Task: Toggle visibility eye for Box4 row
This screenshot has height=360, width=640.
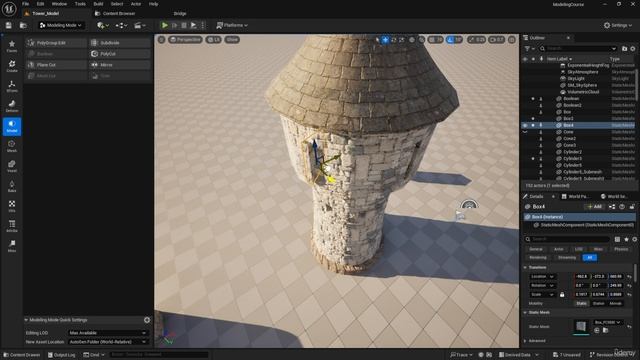Action: coord(525,125)
